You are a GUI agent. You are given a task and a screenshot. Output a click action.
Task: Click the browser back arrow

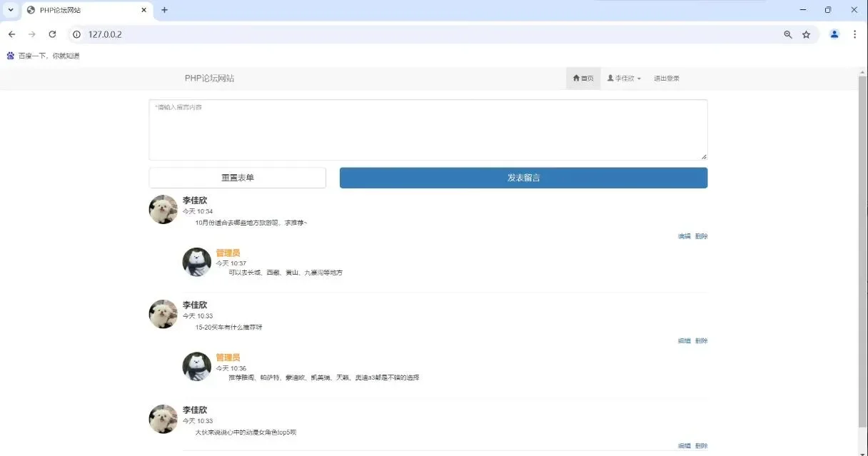coord(11,34)
